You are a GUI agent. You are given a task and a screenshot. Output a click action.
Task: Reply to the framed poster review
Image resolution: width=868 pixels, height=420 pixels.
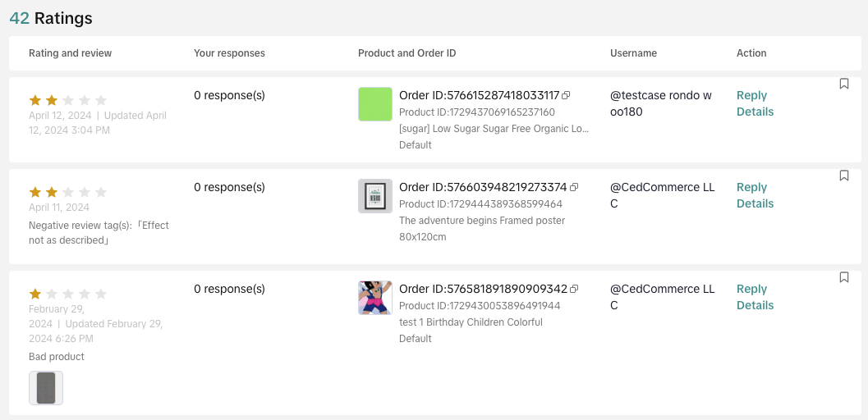point(751,187)
